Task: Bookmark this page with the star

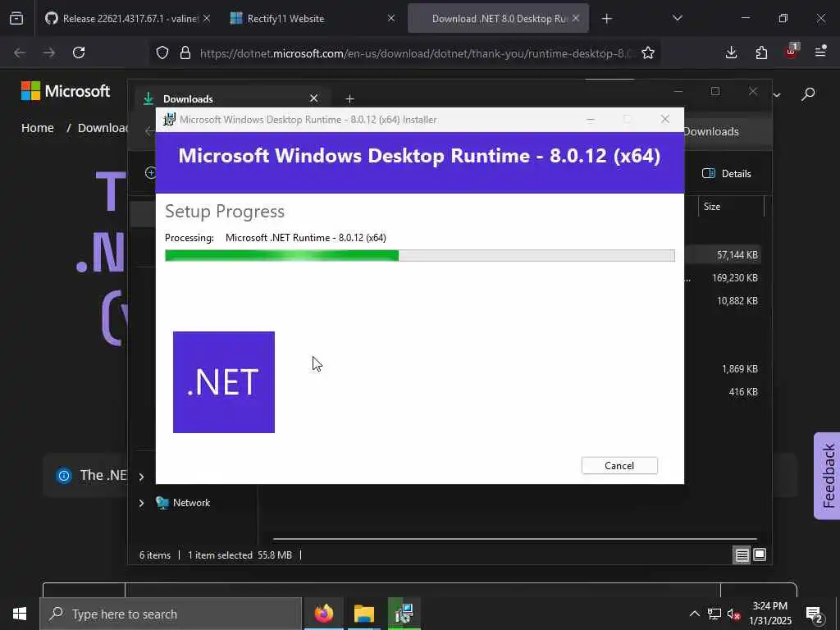Action: 648,52
